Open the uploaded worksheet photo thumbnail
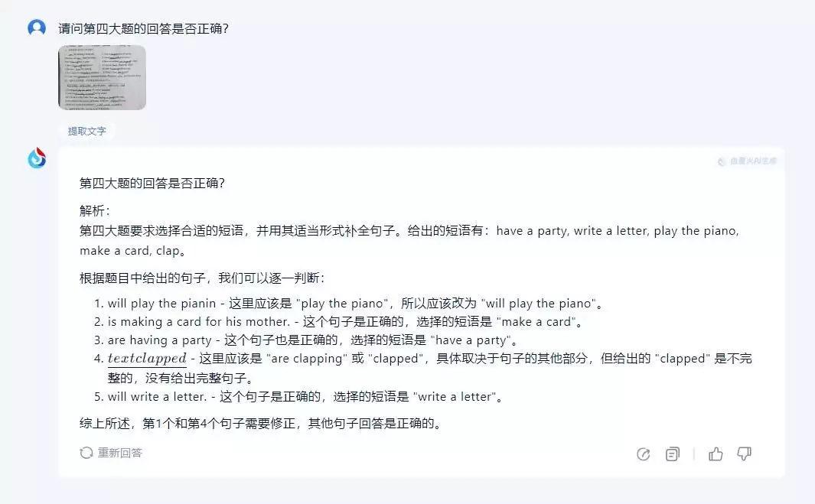 pyautogui.click(x=102, y=77)
